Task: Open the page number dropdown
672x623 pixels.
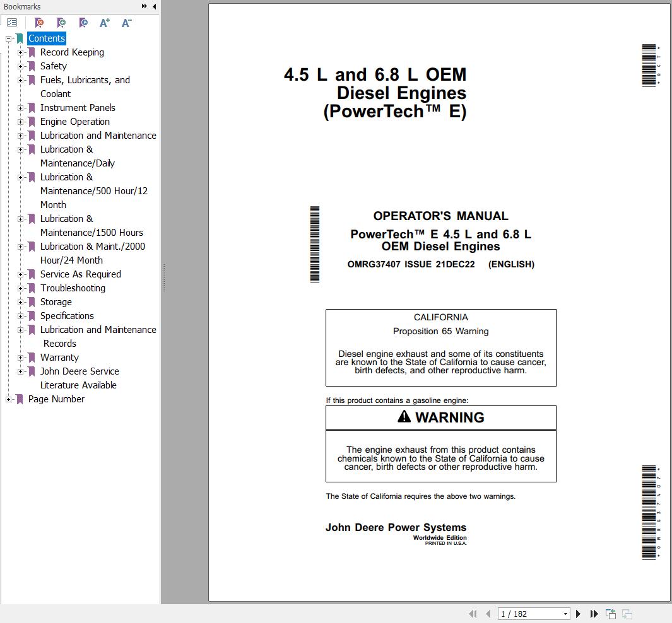Action: click(x=566, y=614)
